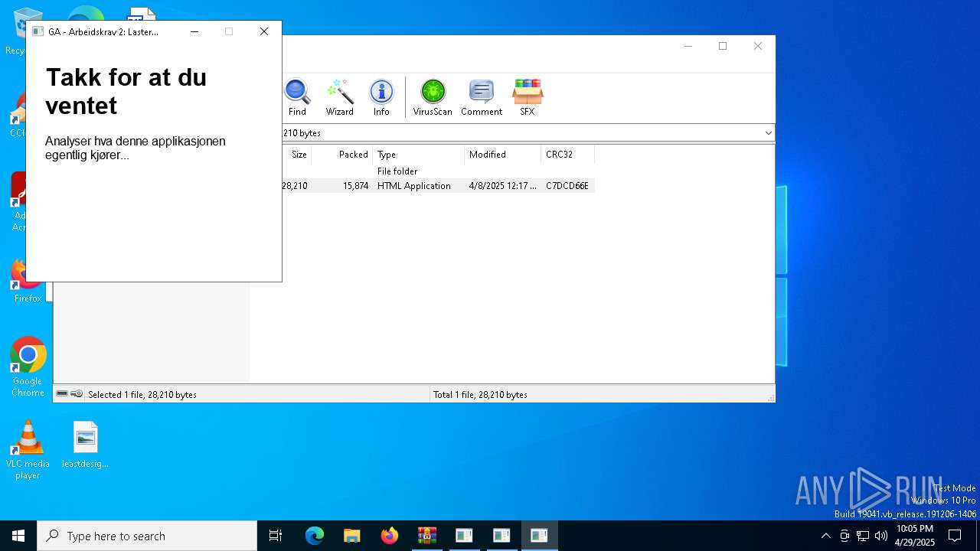Sort by the CRC32 column header

[x=567, y=155]
